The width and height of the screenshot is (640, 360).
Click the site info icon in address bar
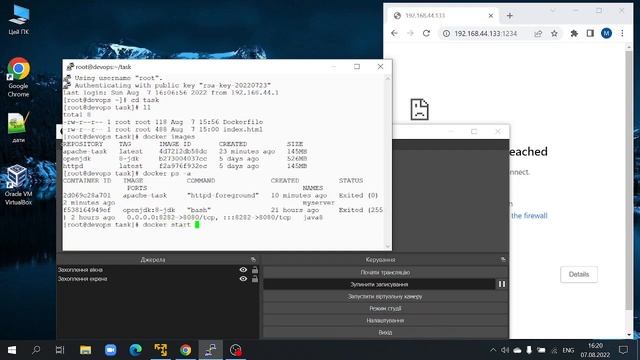tap(447, 33)
